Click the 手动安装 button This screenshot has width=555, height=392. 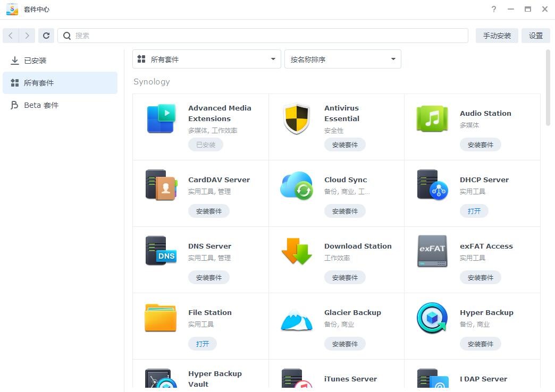[x=497, y=36]
